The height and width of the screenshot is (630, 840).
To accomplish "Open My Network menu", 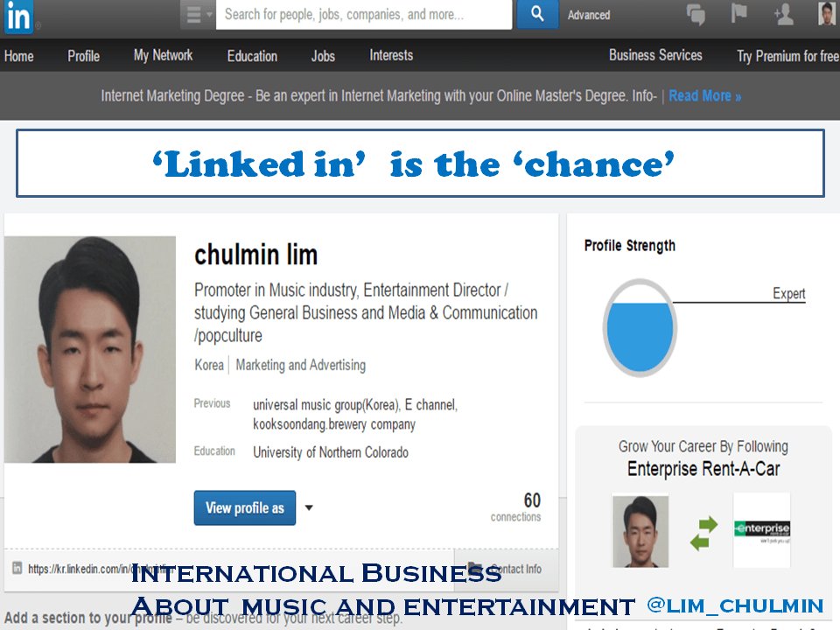I will (163, 55).
